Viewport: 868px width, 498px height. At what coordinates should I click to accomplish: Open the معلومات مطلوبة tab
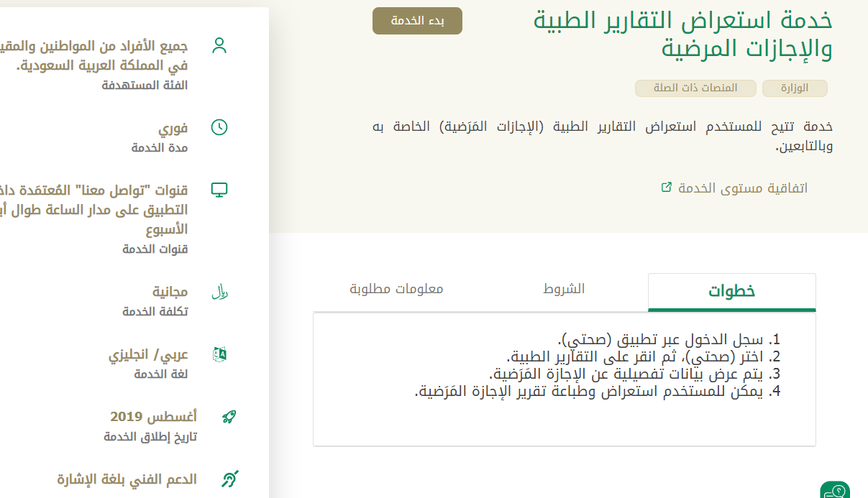pos(396,289)
